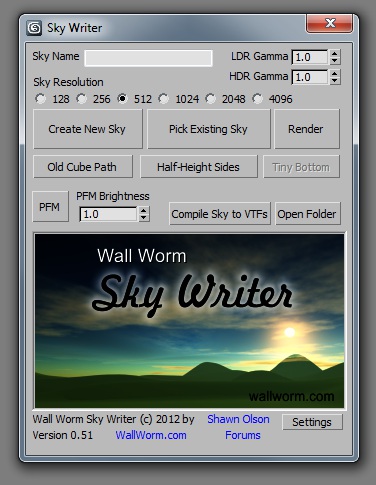
Task: Click the Sky Resolution label
Action: click(x=68, y=82)
